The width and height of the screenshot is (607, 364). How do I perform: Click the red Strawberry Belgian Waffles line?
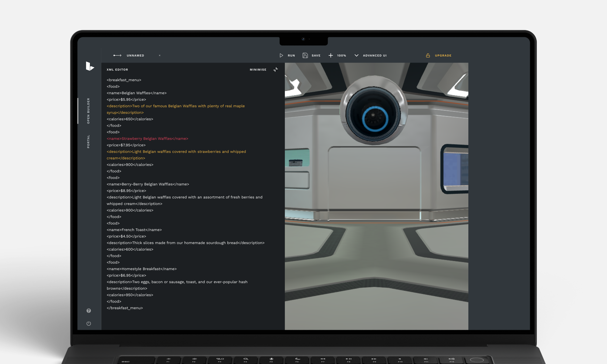147,139
